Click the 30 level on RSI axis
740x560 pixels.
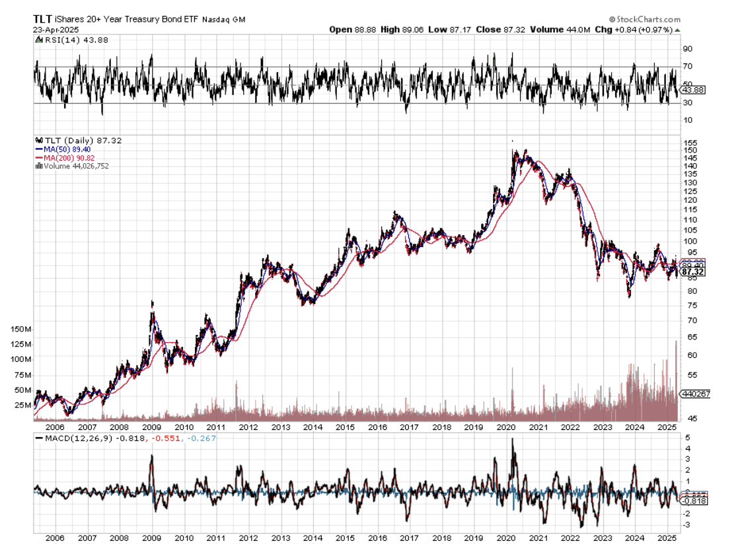(688, 103)
